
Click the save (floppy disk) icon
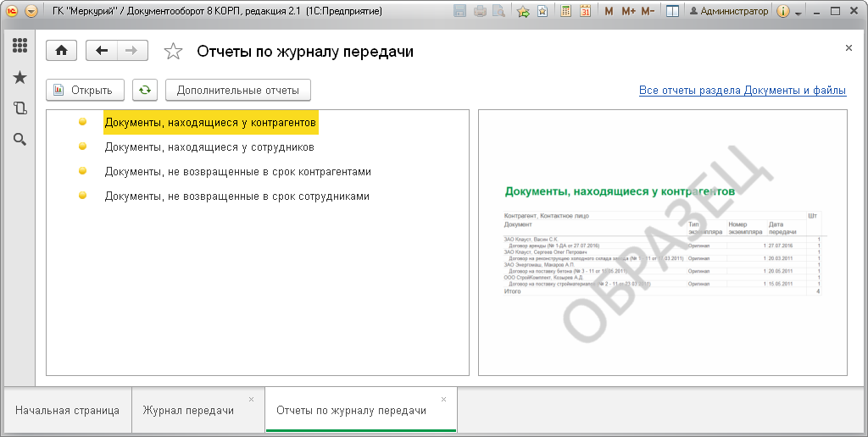[459, 11]
